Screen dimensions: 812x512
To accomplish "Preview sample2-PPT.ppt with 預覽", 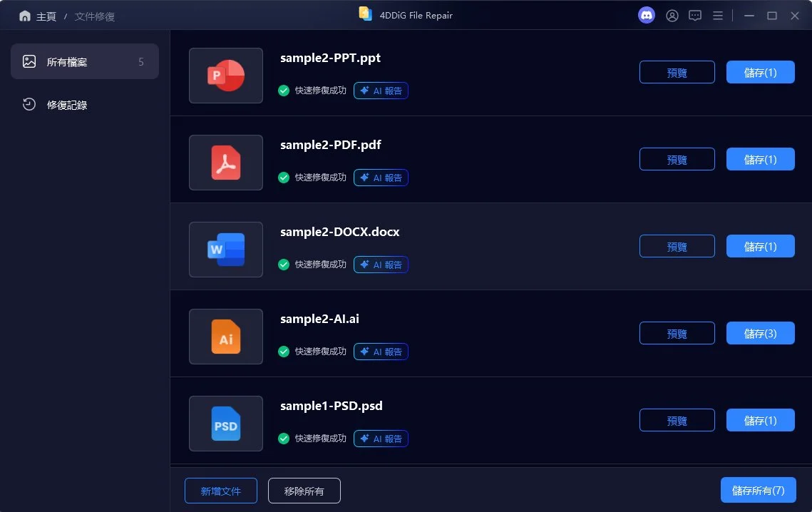I will 677,73.
